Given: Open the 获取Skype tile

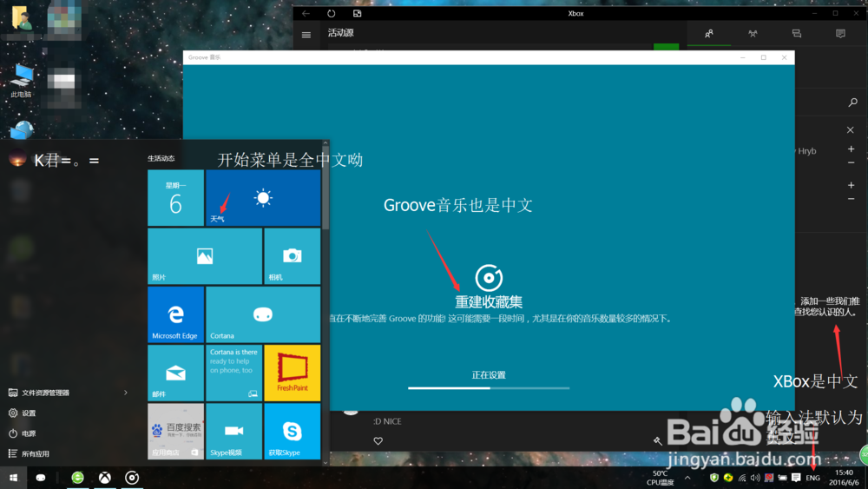Looking at the screenshot, I should (293, 431).
